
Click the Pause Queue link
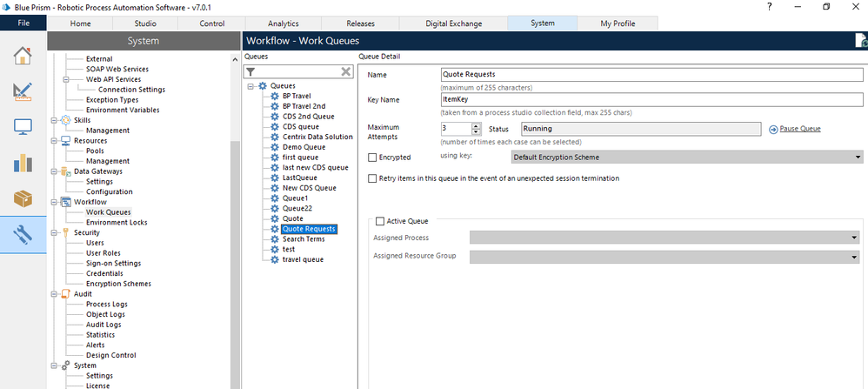(800, 129)
